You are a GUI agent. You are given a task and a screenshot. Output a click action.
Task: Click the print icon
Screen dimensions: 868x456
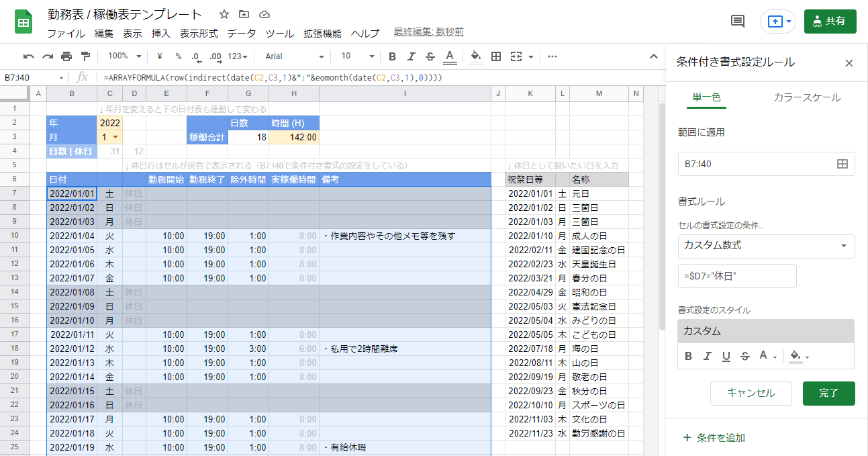pyautogui.click(x=66, y=56)
